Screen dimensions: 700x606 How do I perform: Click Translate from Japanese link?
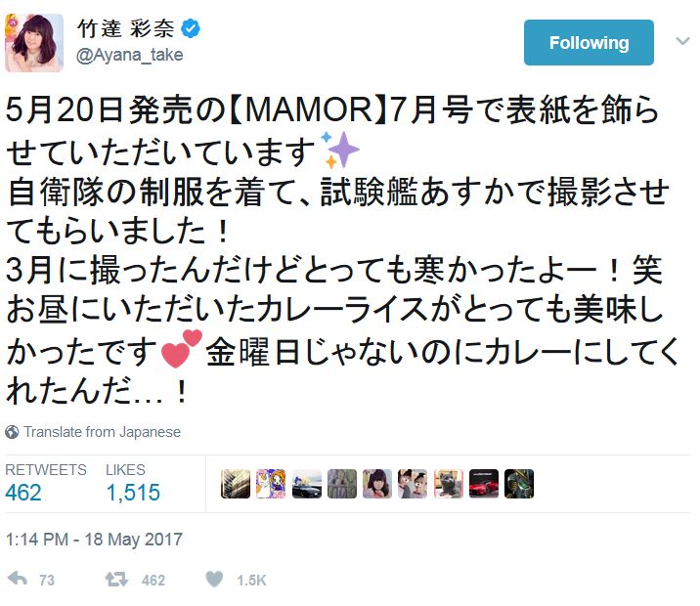pos(103,432)
